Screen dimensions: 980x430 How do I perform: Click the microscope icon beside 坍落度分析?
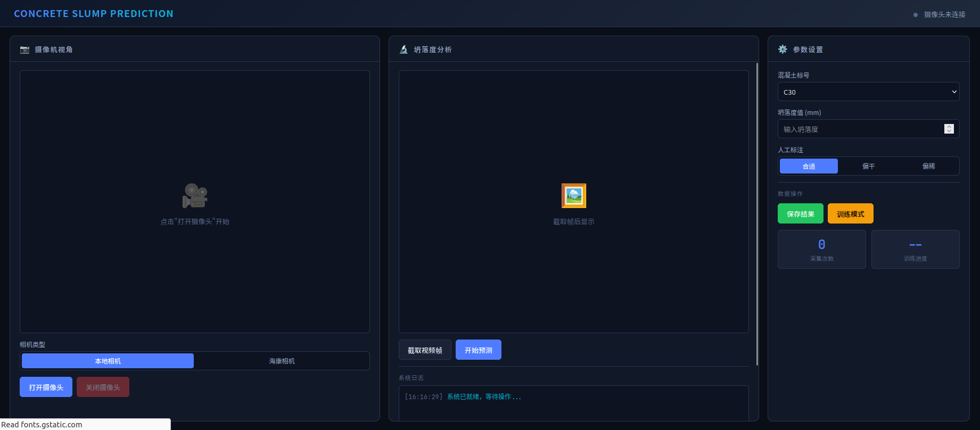(x=403, y=49)
